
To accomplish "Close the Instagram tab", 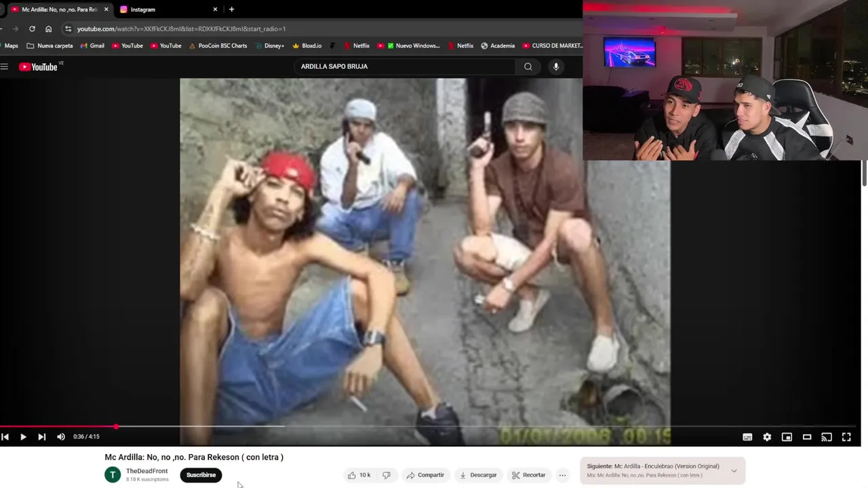I will pyautogui.click(x=216, y=9).
